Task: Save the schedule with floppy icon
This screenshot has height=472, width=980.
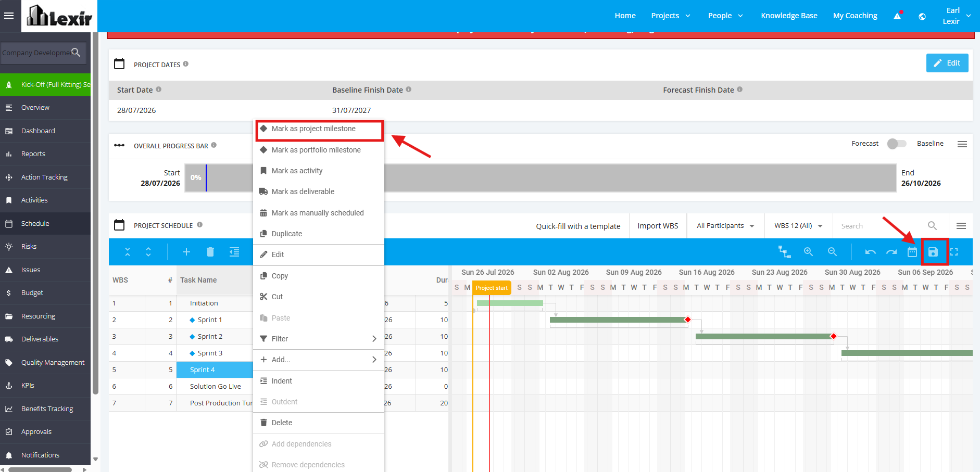Action: coord(933,252)
